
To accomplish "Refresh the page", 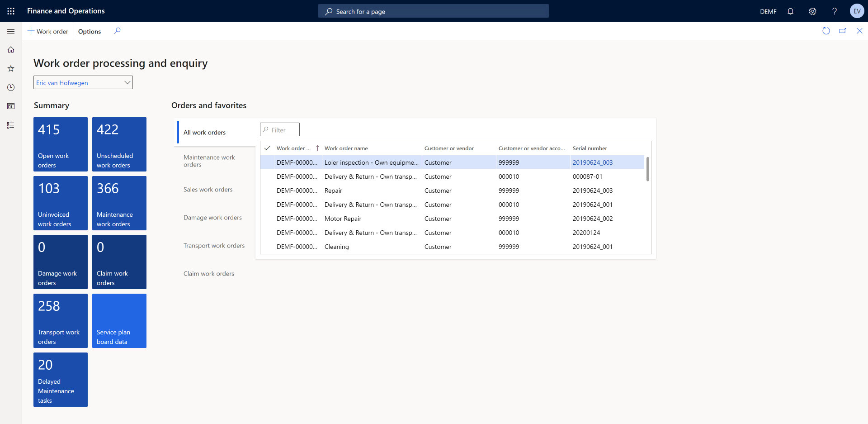I will click(x=826, y=31).
